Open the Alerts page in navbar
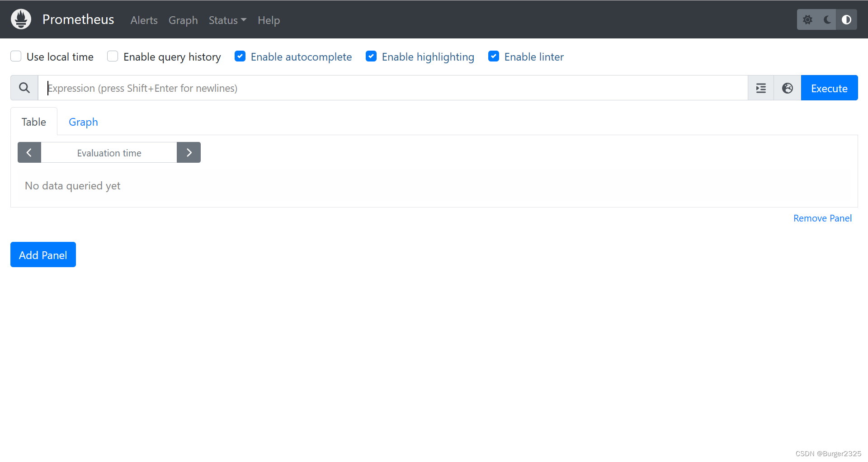The image size is (868, 462). pyautogui.click(x=144, y=20)
